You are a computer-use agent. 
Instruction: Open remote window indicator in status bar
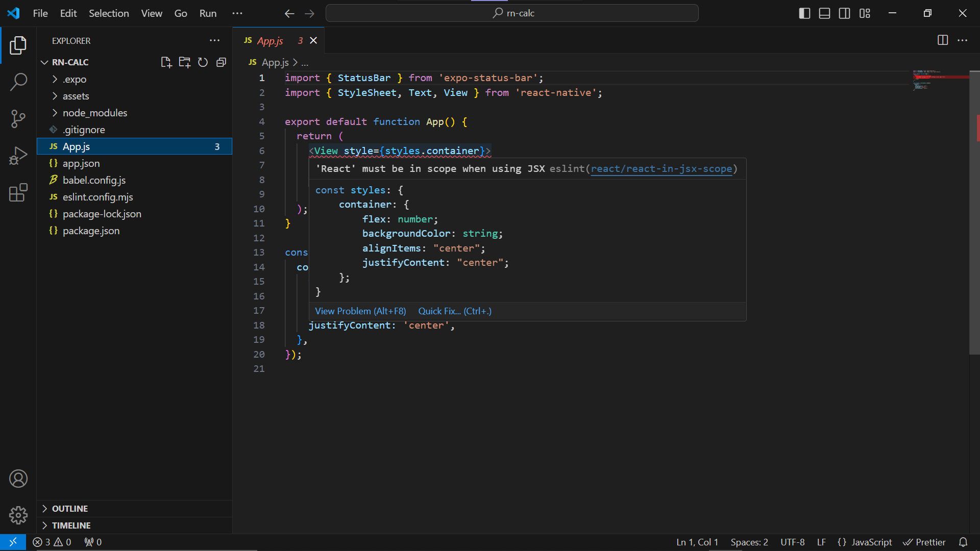point(13,542)
